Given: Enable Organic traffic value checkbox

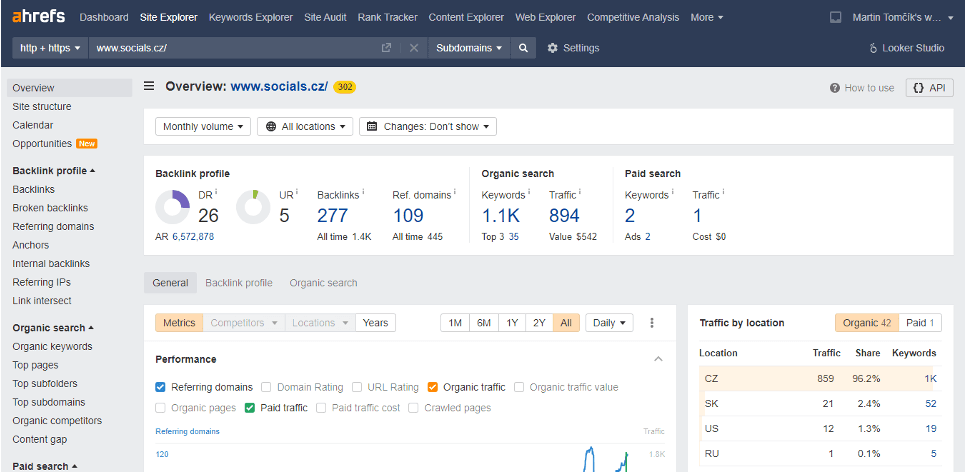Looking at the screenshot, I should click(x=519, y=387).
